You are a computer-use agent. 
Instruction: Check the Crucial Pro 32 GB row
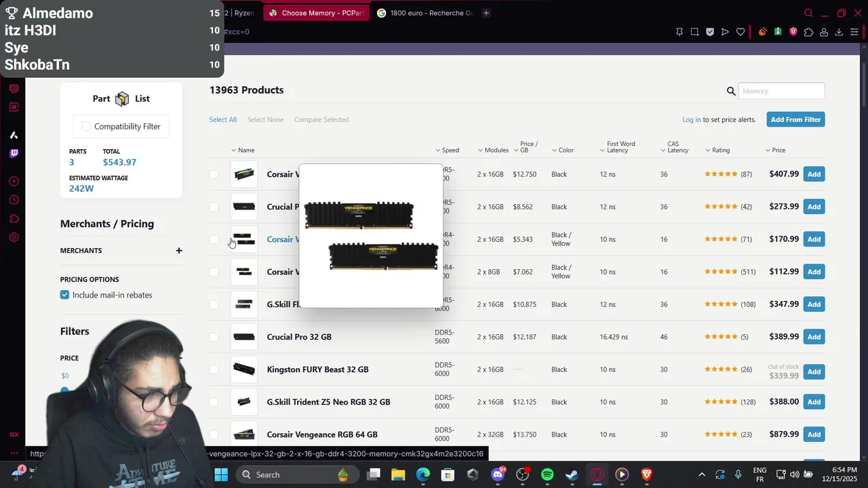coord(214,337)
